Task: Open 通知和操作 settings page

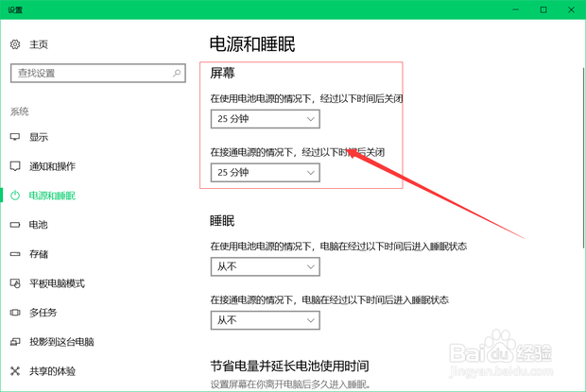Action: (52, 166)
